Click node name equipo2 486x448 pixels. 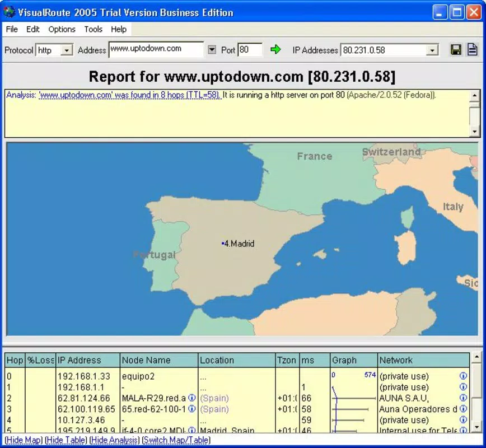(138, 376)
